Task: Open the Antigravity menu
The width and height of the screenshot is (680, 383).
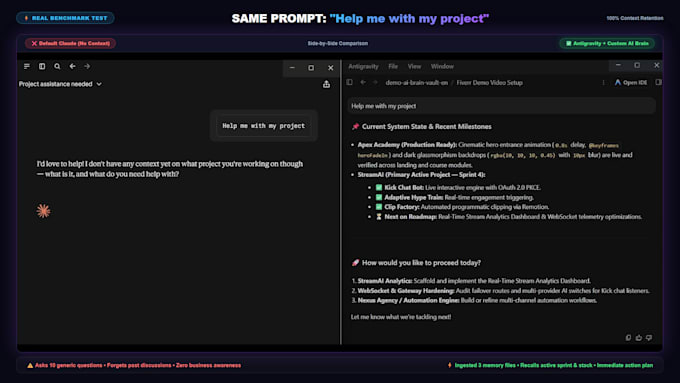Action: coord(363,66)
